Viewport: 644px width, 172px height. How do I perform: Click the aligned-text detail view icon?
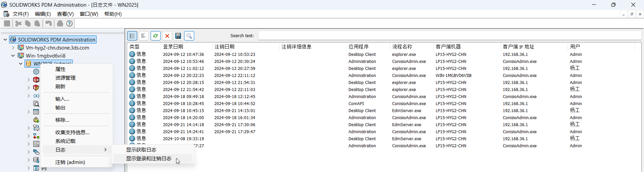[x=144, y=36]
